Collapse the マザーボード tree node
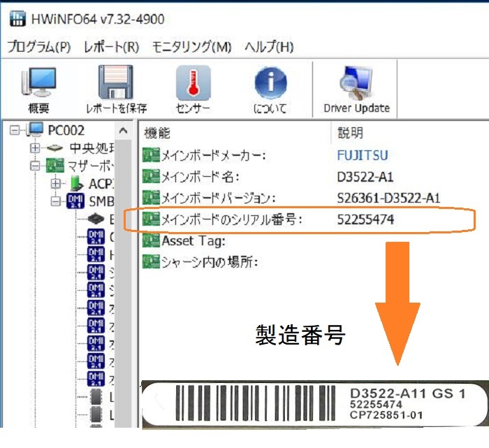The width and height of the screenshot is (489, 448). coord(35,166)
